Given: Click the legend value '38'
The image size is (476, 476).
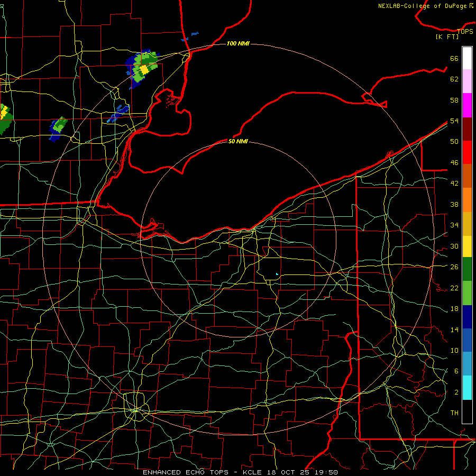Looking at the screenshot, I should tap(454, 204).
